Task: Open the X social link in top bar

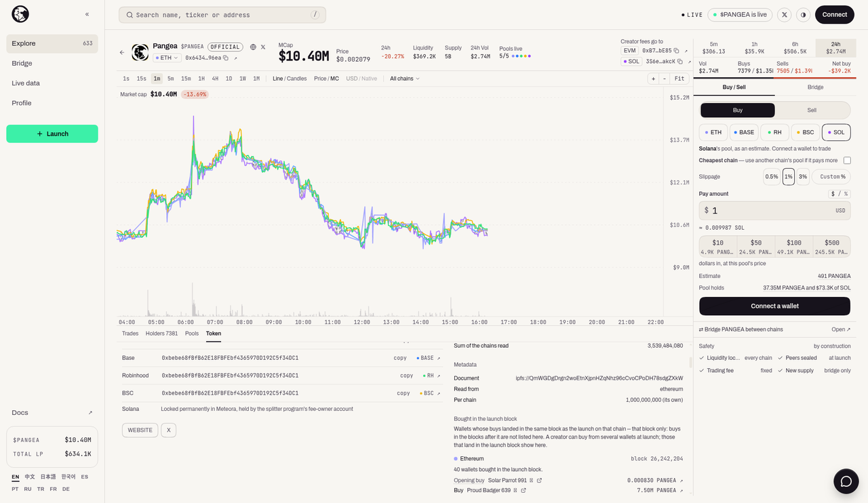Action: click(784, 14)
